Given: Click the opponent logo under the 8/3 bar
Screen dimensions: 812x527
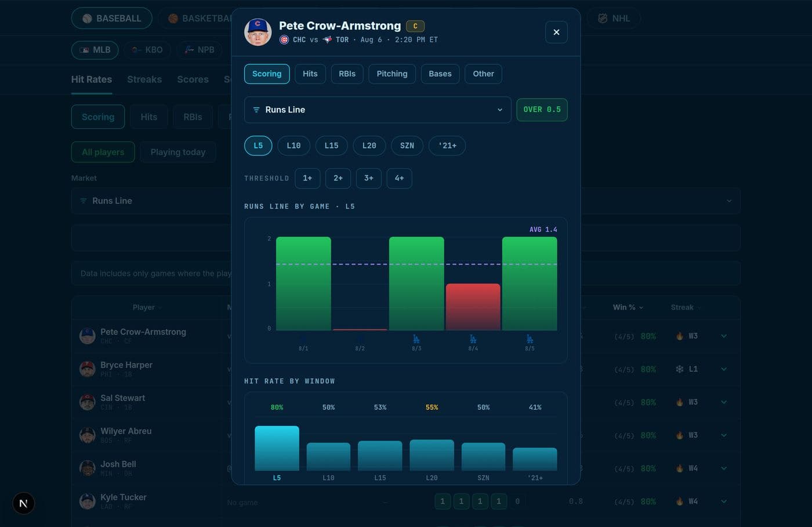Looking at the screenshot, I should [416, 339].
